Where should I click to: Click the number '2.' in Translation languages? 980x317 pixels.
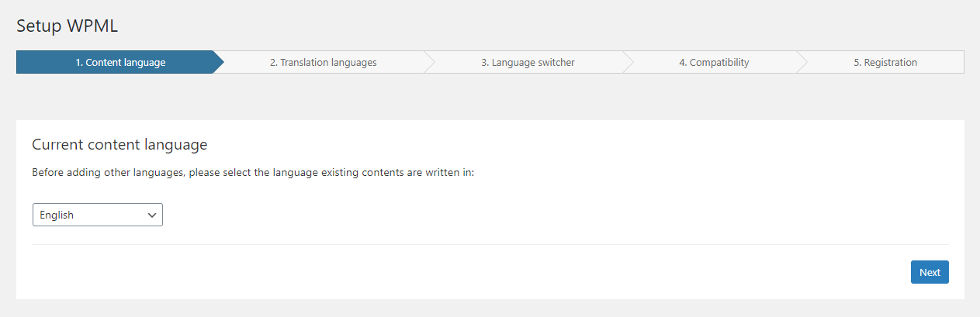pos(274,63)
